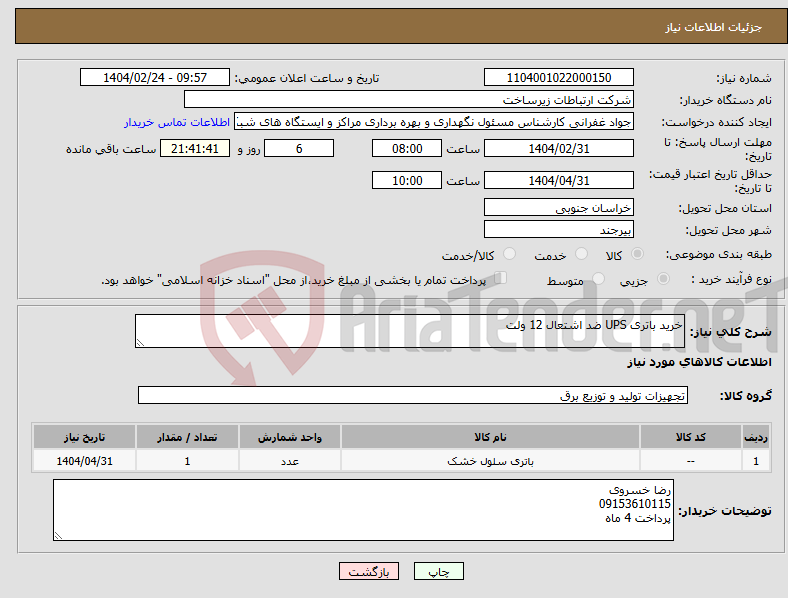Open اطلاعات تماس خریدار link

(x=177, y=122)
